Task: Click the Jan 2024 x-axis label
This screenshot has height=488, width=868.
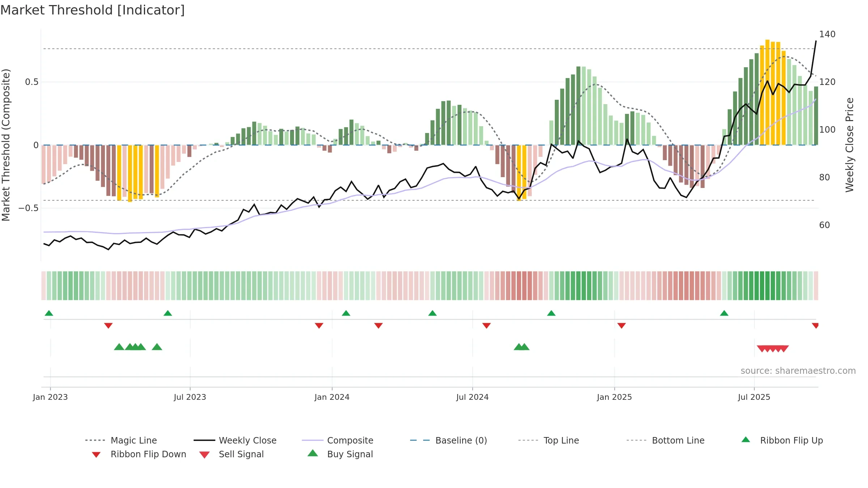Action: 332,397
